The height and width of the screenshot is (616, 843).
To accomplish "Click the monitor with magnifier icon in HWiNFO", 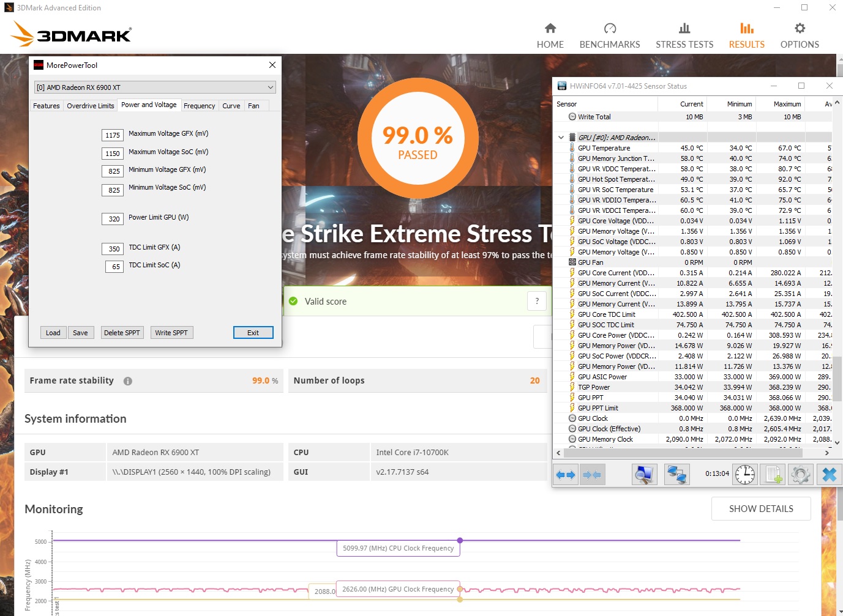I will pos(644,475).
